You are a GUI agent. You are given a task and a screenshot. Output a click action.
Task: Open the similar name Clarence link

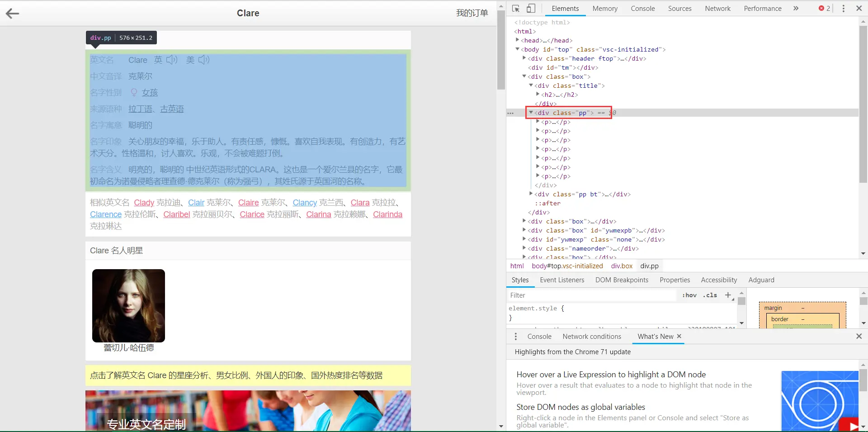106,214
